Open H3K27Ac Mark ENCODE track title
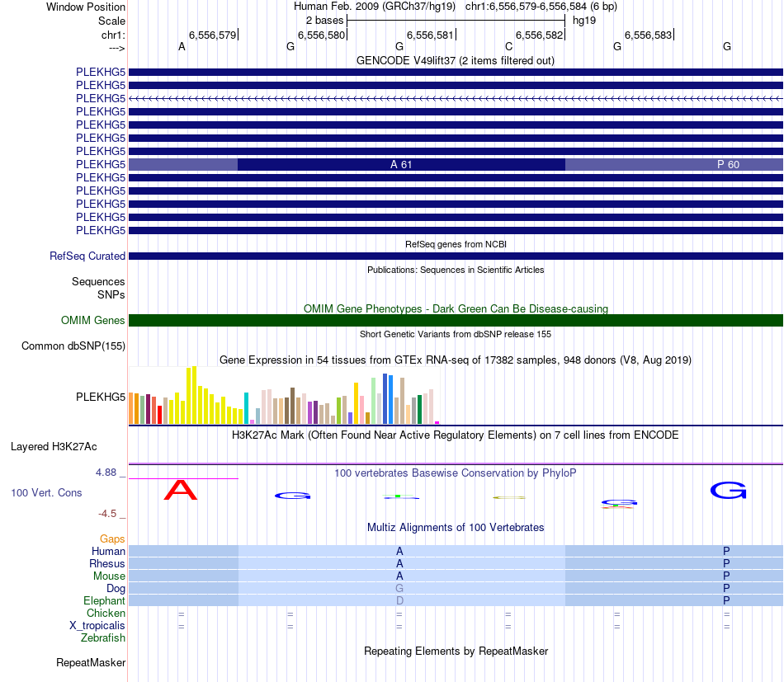The width and height of the screenshot is (784, 682). (x=455, y=435)
